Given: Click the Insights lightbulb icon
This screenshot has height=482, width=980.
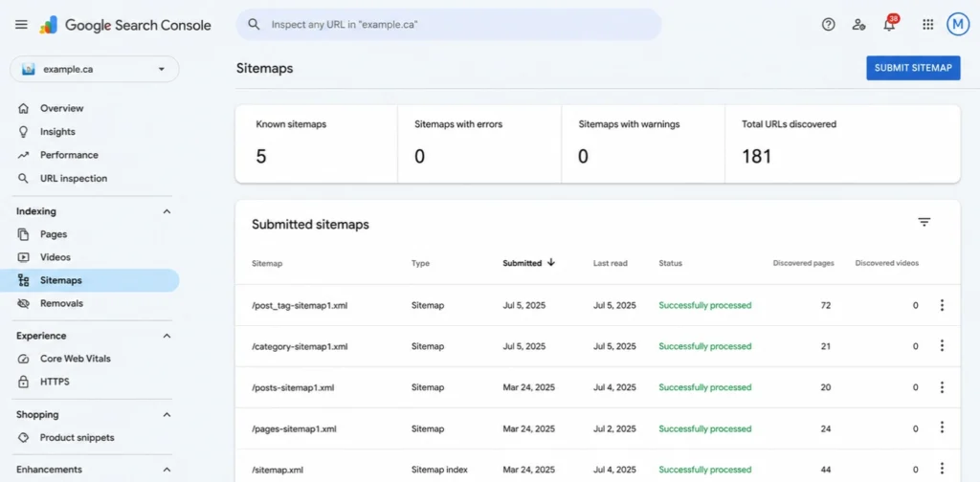Looking at the screenshot, I should click(x=24, y=132).
